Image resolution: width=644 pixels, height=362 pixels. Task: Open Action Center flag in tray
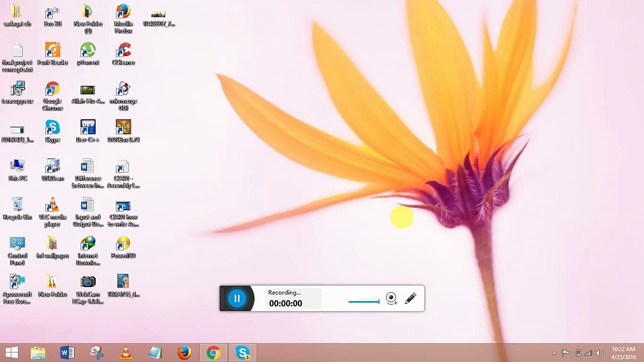coord(566,353)
